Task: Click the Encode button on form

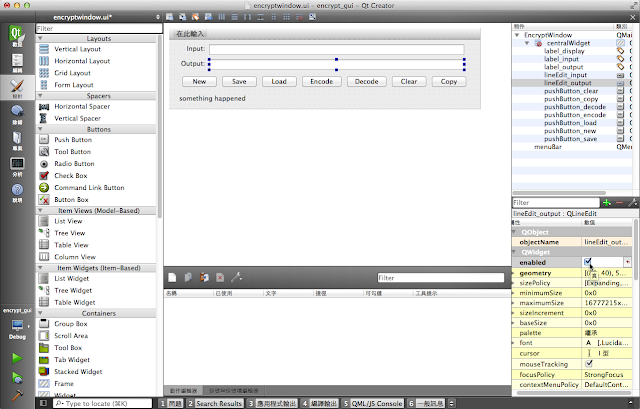Action: [322, 81]
